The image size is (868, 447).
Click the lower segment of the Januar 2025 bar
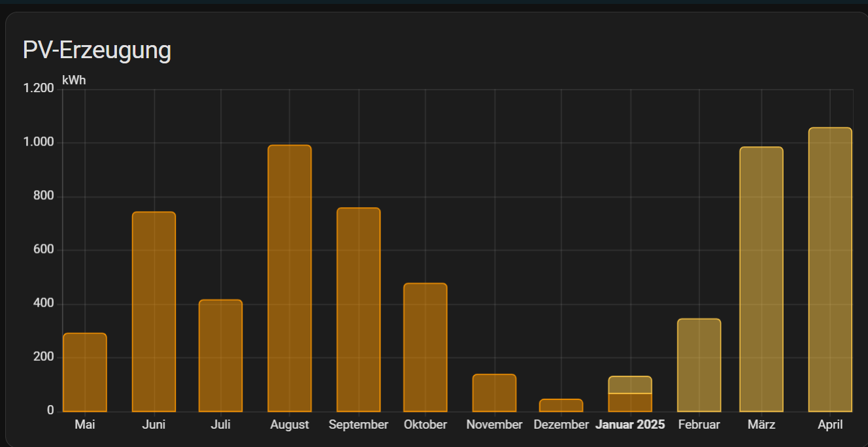(x=630, y=403)
